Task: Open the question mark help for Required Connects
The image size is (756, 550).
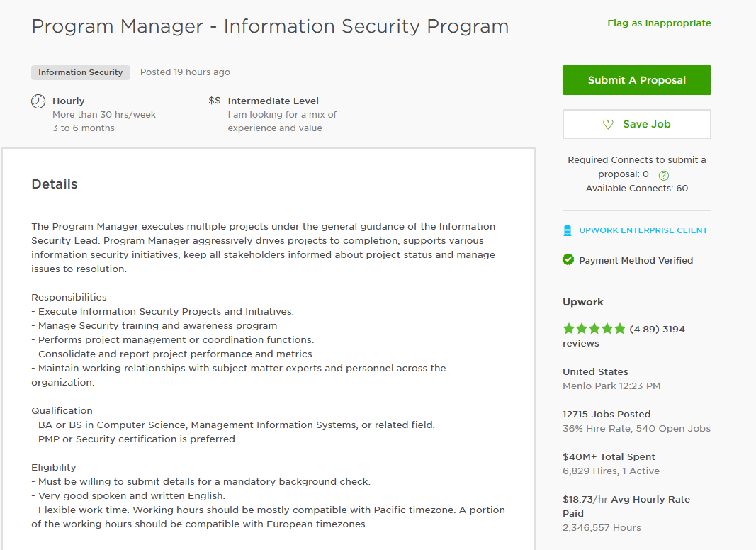Action: coord(664,175)
